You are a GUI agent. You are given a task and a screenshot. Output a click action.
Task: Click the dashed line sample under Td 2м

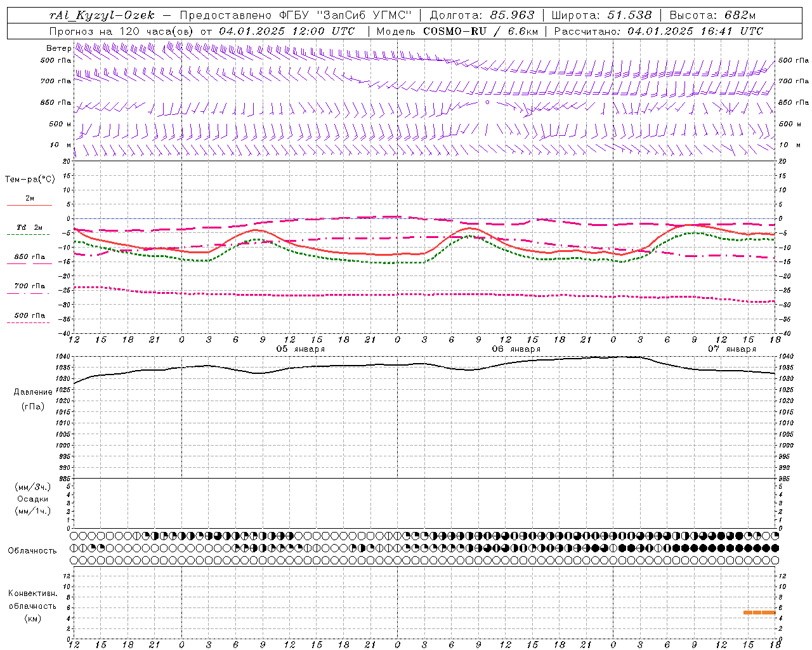28,235
